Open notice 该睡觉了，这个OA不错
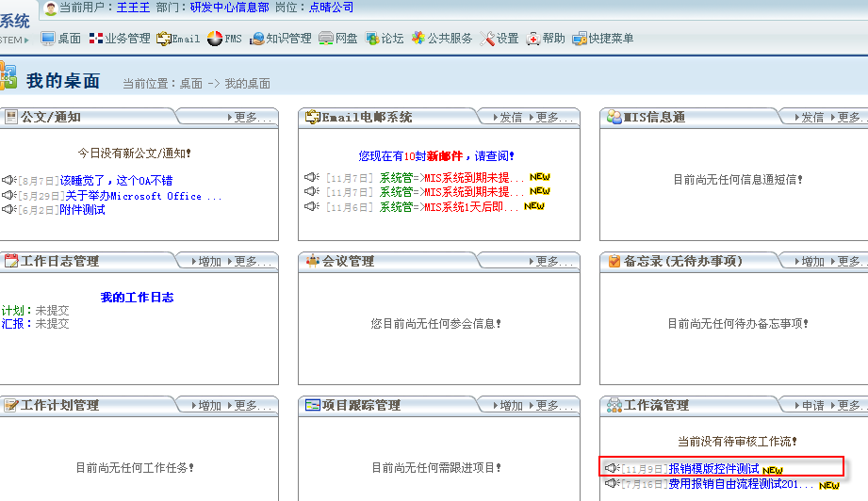The height and width of the screenshot is (501, 868). click(x=117, y=180)
